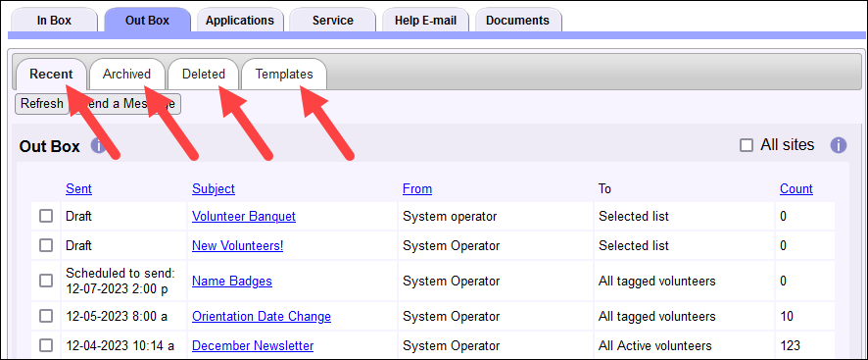
Task: Check the Orientation Date Change row checkbox
Action: coord(46,316)
